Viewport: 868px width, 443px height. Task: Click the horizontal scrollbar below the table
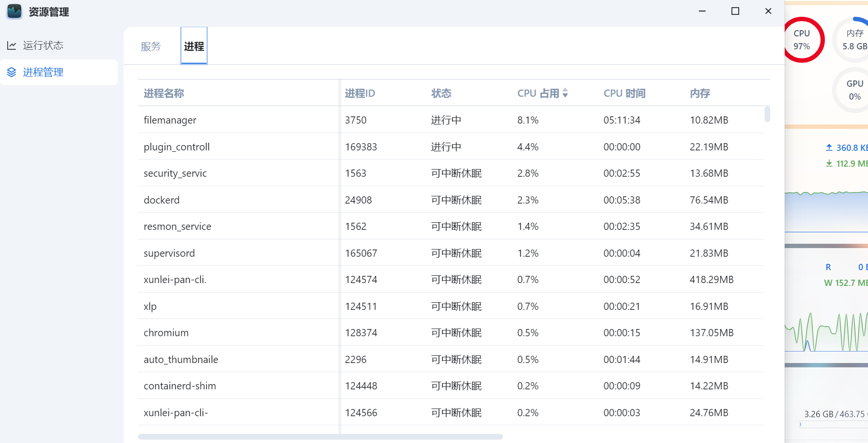click(x=320, y=437)
